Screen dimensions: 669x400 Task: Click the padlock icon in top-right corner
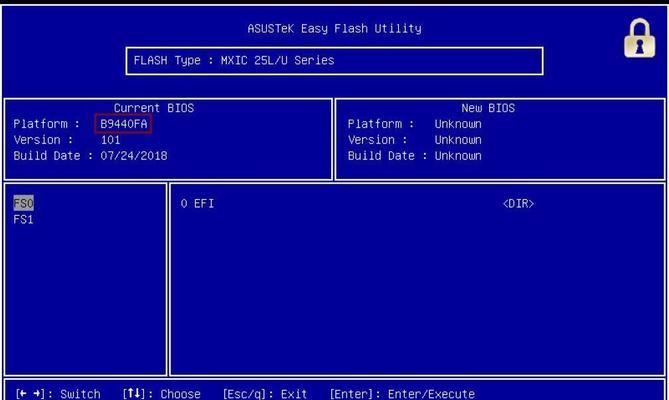point(637,39)
